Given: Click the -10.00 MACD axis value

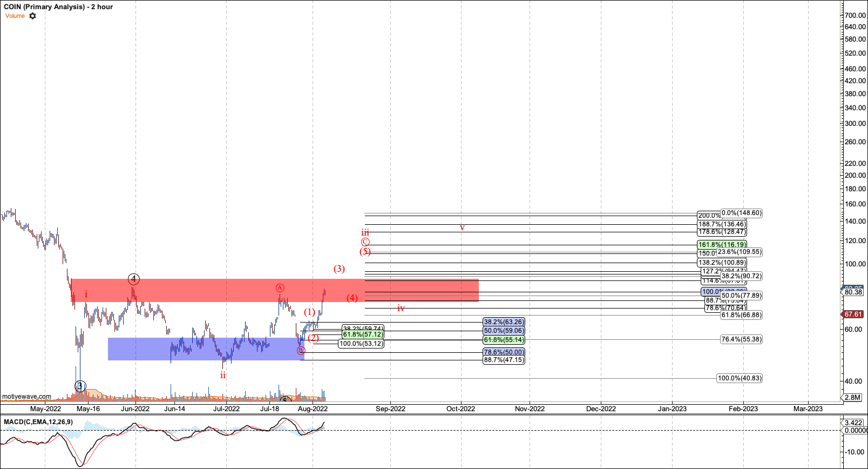Looking at the screenshot, I should 855,452.
